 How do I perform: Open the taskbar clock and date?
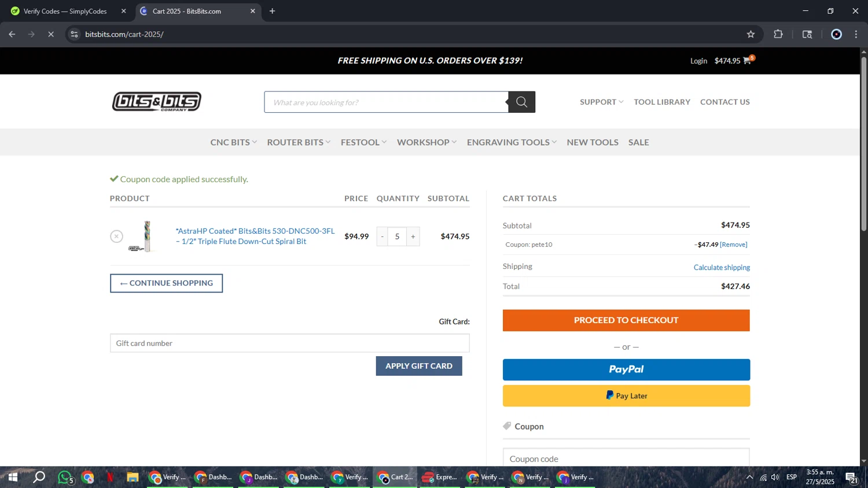tap(820, 477)
